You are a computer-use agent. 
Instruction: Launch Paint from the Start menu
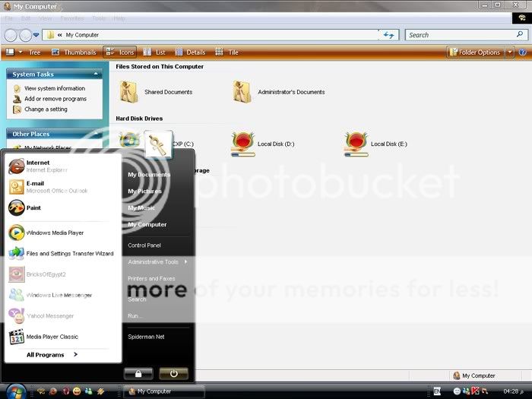coord(24,207)
